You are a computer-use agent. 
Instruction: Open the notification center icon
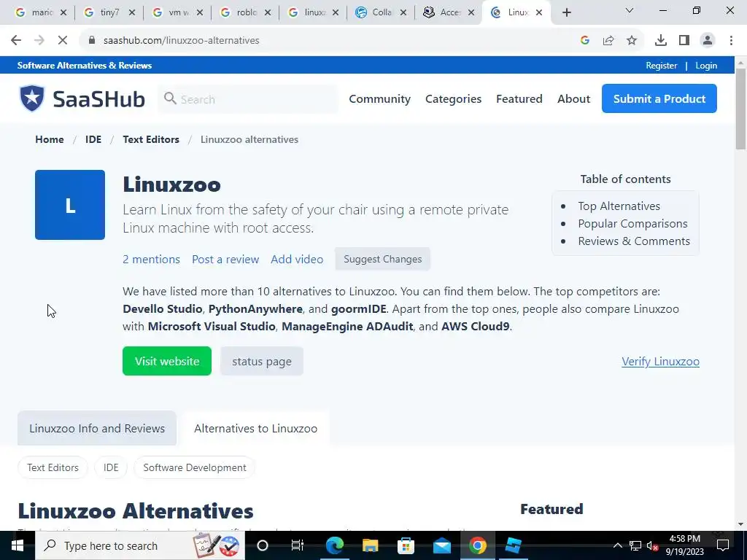(723, 545)
